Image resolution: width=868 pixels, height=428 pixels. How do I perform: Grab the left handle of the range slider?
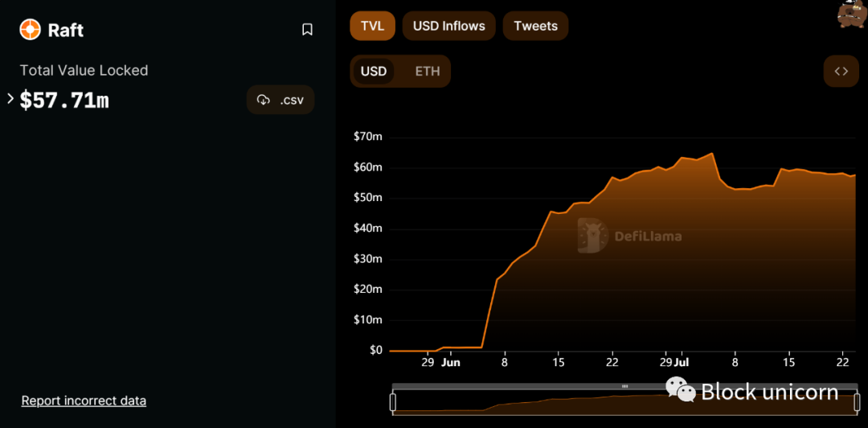[393, 402]
